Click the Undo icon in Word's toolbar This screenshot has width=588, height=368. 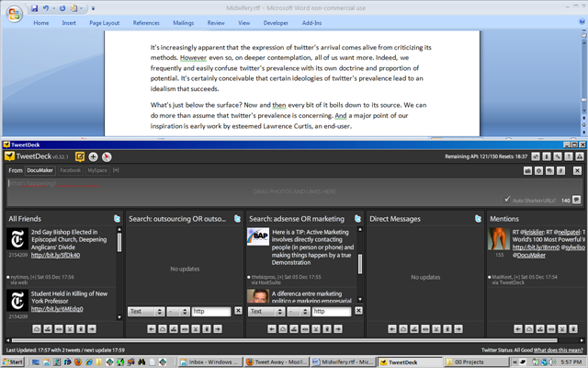(46, 8)
